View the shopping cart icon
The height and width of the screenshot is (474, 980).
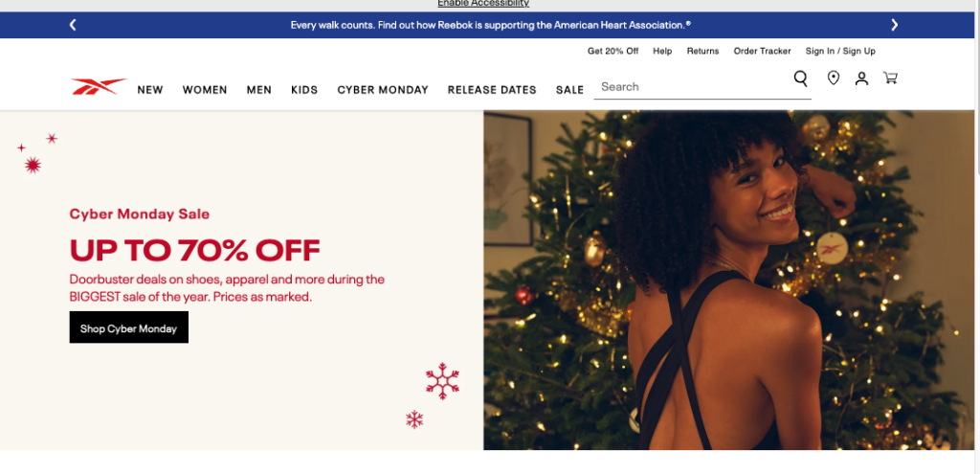(890, 78)
